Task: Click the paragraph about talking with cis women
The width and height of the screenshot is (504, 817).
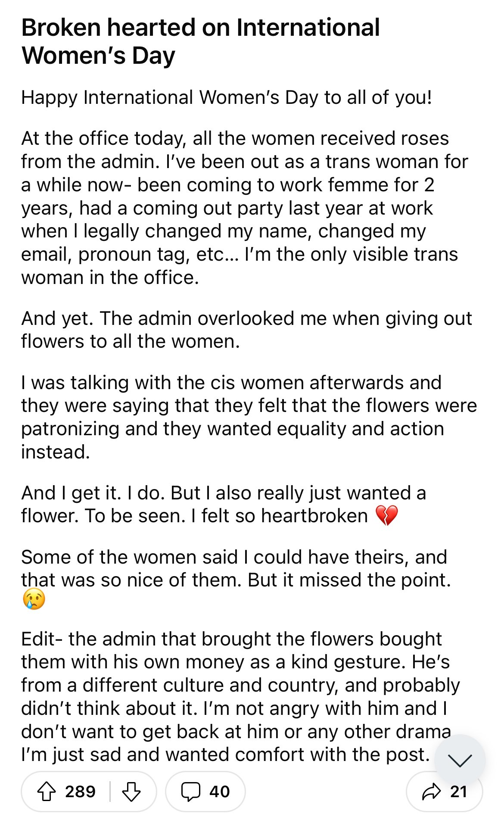Action: click(x=249, y=418)
